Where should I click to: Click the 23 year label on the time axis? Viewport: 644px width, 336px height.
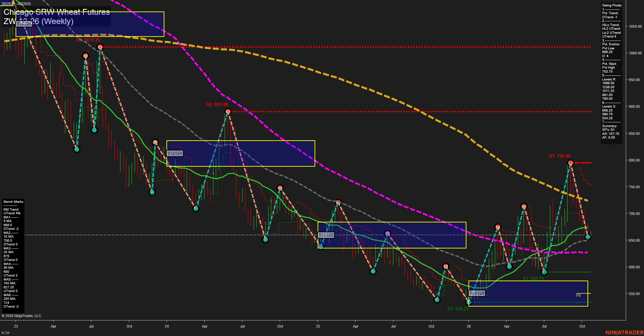pos(16,326)
